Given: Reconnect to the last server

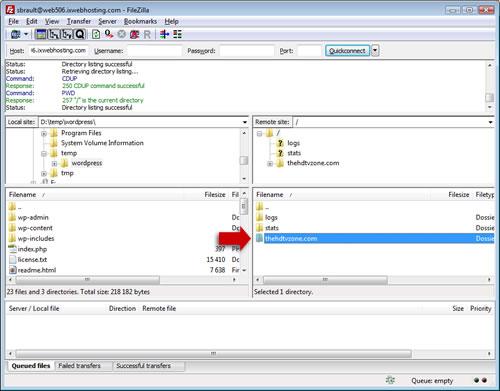Looking at the screenshot, I should pos(147,34).
